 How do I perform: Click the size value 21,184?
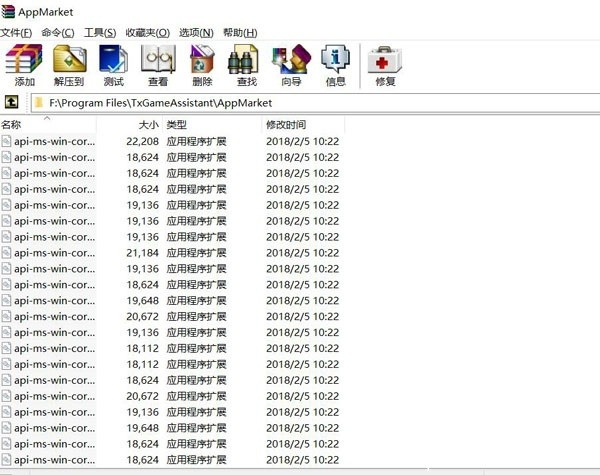[x=142, y=253]
